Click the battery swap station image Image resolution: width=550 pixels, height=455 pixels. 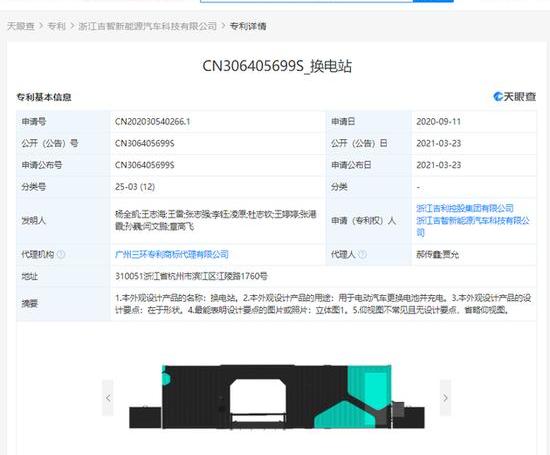point(277,396)
